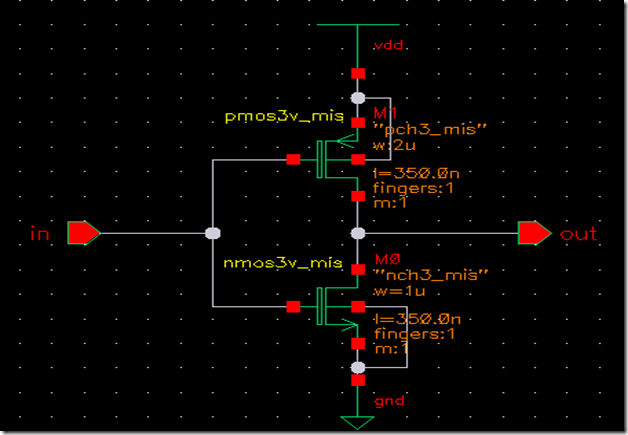Screen dimensions: 628x435
Task: Click the gnd ground triangle symbol
Action: pos(358,423)
